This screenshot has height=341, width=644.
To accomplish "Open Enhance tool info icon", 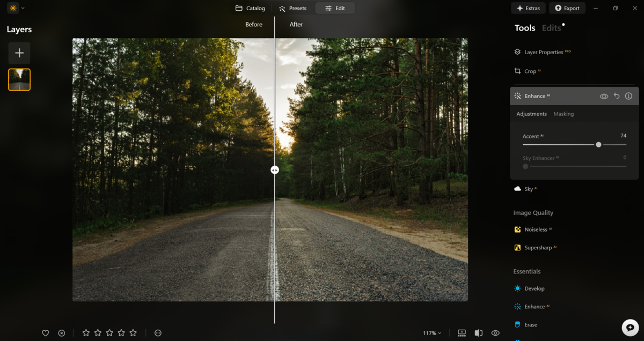I will click(628, 96).
